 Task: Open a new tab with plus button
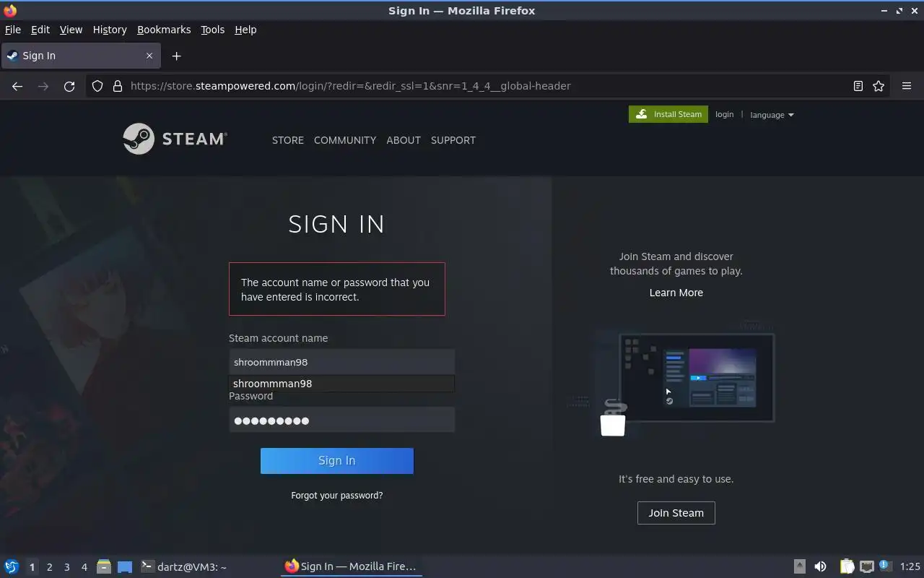176,56
